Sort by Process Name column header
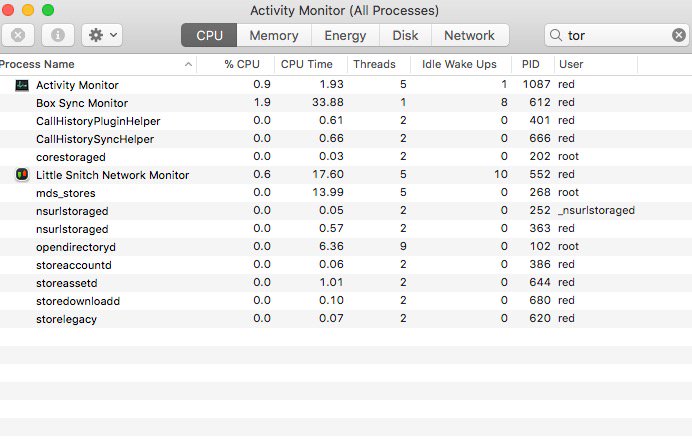692x440 pixels. [x=37, y=64]
